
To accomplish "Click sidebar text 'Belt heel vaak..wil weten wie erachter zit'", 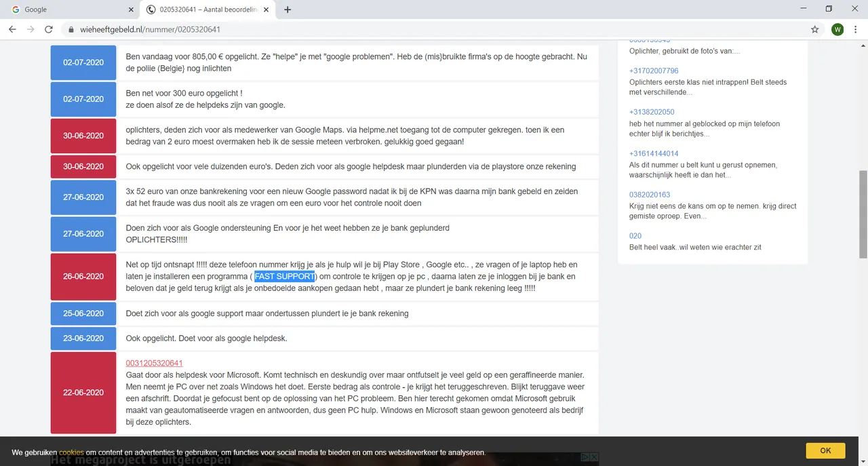I will tap(695, 248).
